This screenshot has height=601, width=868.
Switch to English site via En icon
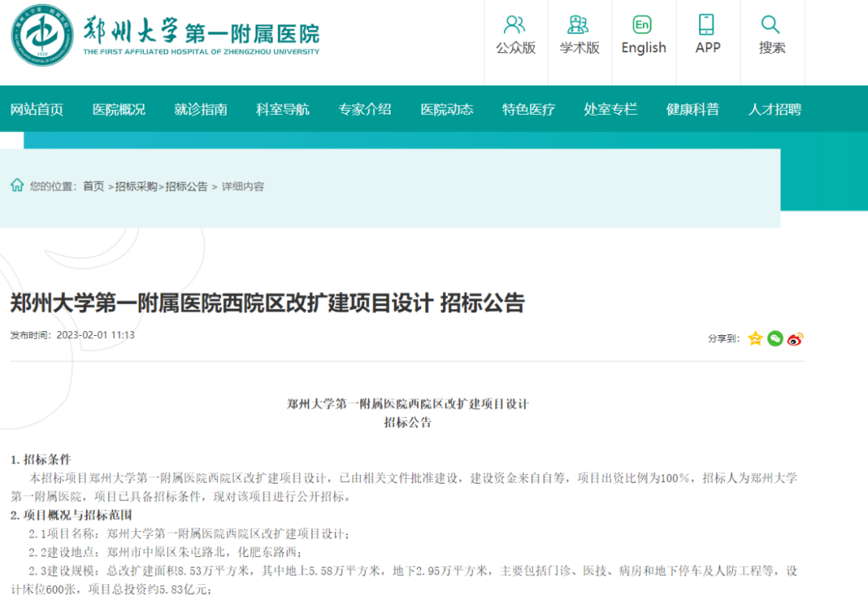(642, 25)
